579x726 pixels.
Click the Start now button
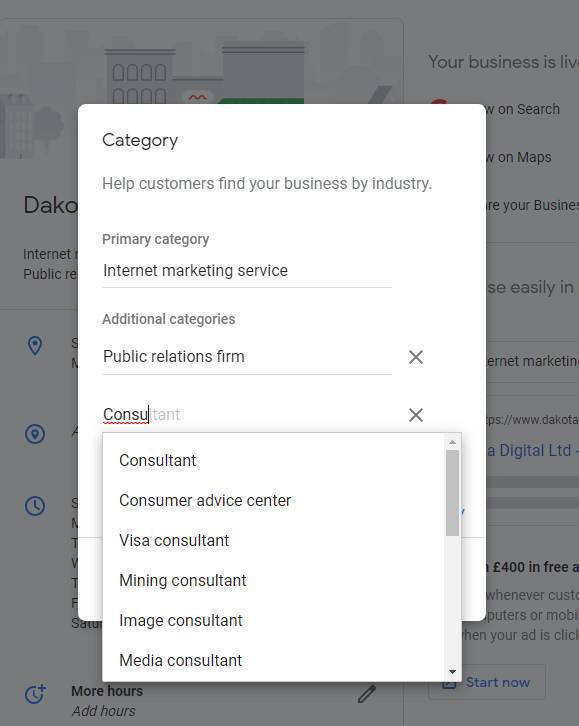click(487, 682)
